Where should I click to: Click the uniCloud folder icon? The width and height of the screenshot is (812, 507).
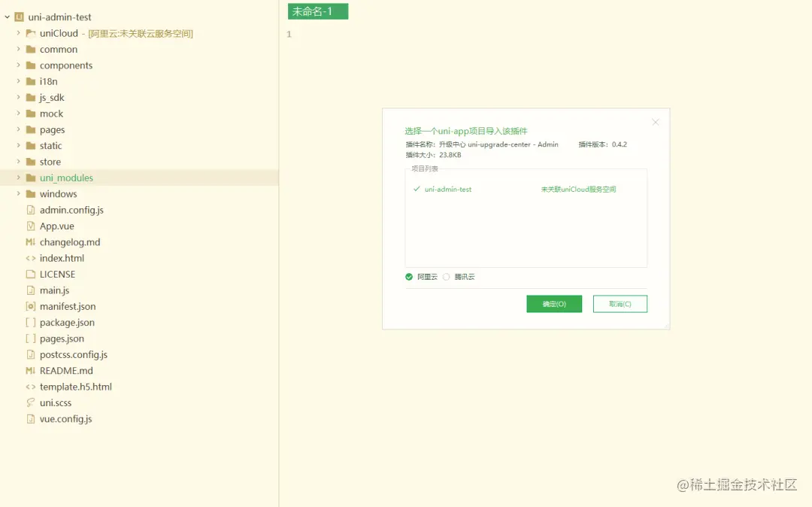[31, 33]
